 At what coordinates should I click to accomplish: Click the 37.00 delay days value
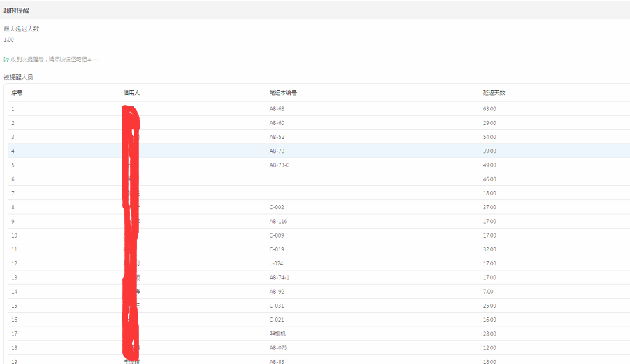pos(490,207)
